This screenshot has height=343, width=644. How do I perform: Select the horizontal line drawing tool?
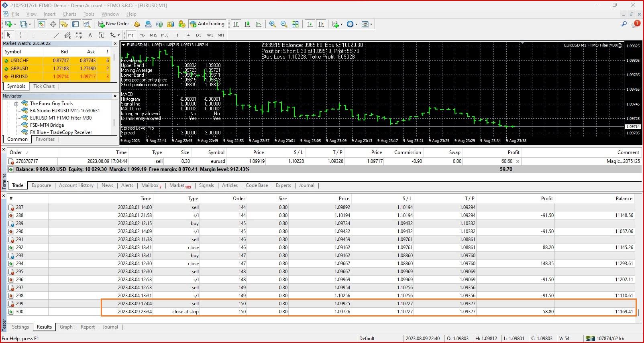(45, 35)
